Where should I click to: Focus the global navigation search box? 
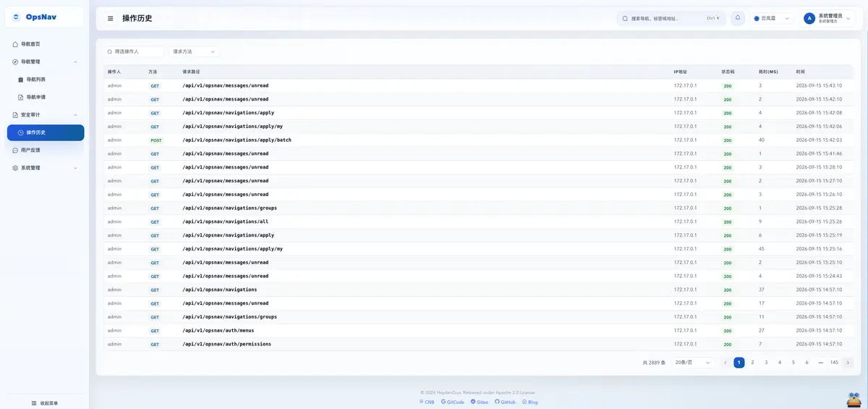click(x=671, y=18)
